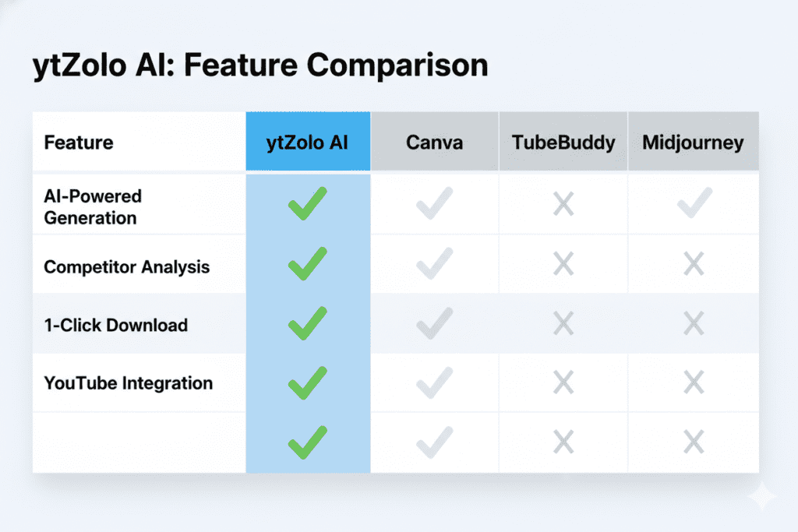The image size is (798, 532).
Task: Select the ytZolo AI column header
Action: [x=308, y=143]
